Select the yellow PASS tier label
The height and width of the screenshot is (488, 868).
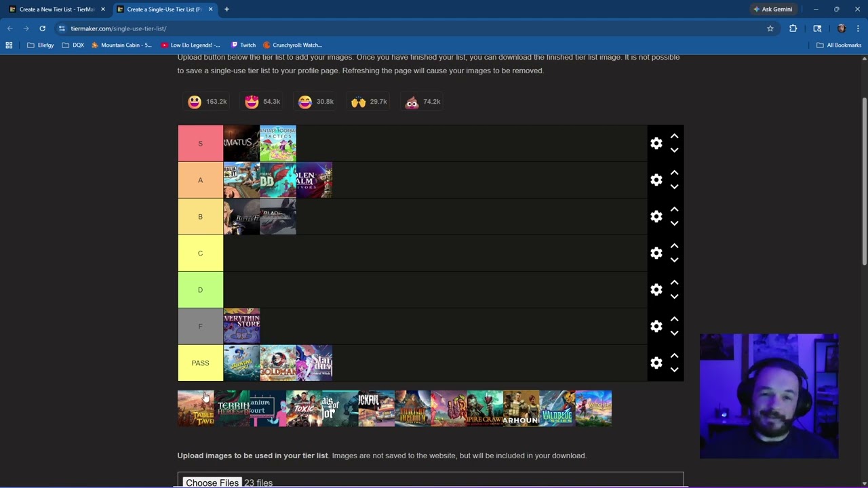200,363
